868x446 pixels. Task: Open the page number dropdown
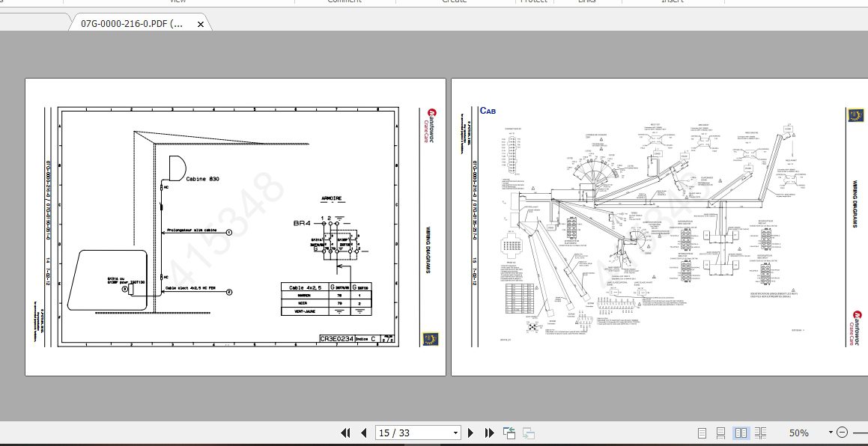(455, 433)
